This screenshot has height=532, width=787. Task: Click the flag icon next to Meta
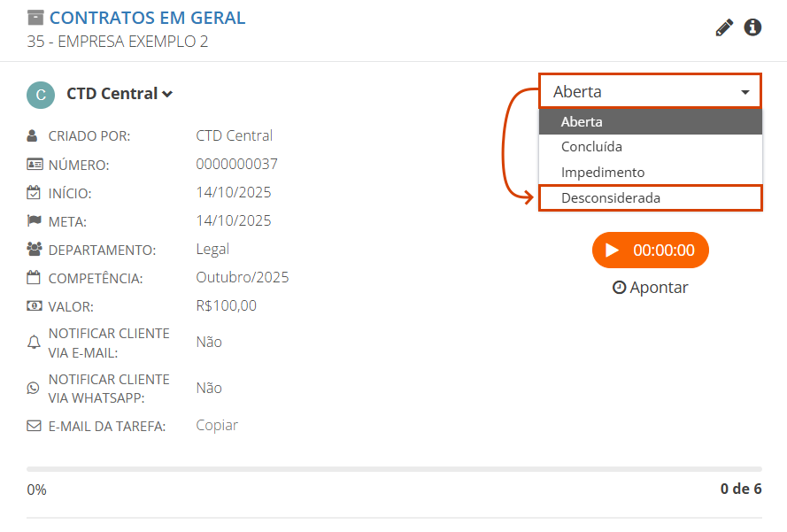click(34, 220)
